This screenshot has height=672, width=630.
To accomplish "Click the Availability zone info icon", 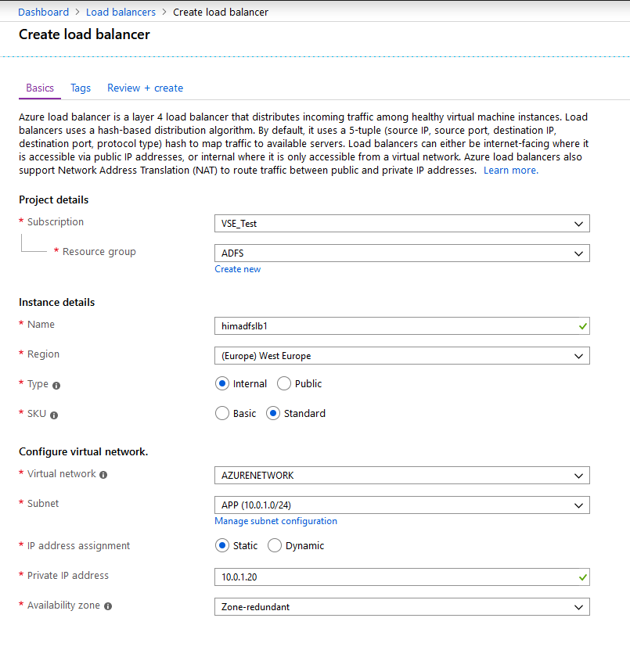I will (108, 606).
